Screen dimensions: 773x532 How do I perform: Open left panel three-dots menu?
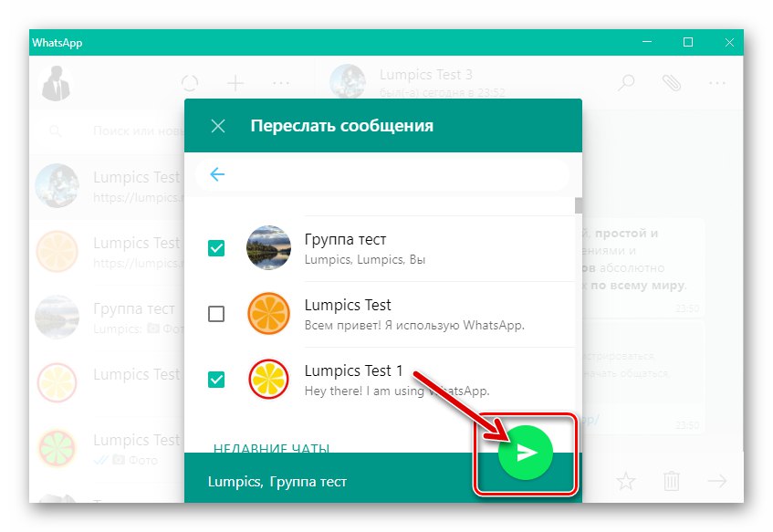click(281, 83)
